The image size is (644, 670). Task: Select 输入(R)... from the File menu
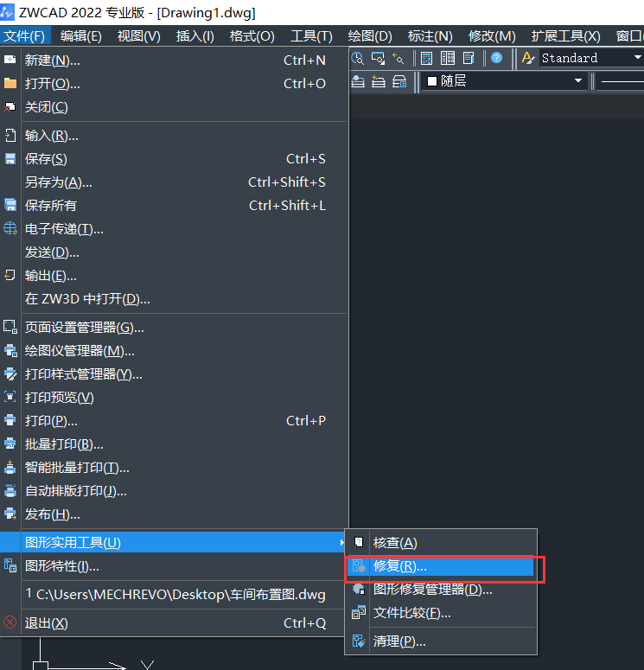point(173,136)
